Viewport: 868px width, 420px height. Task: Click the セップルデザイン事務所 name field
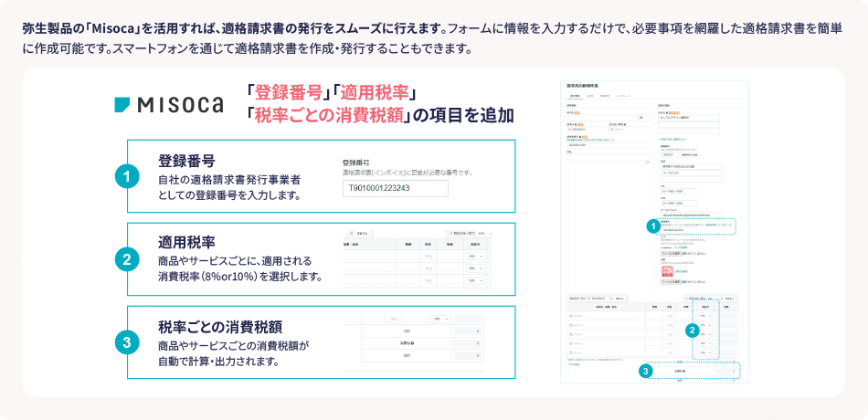point(689,118)
